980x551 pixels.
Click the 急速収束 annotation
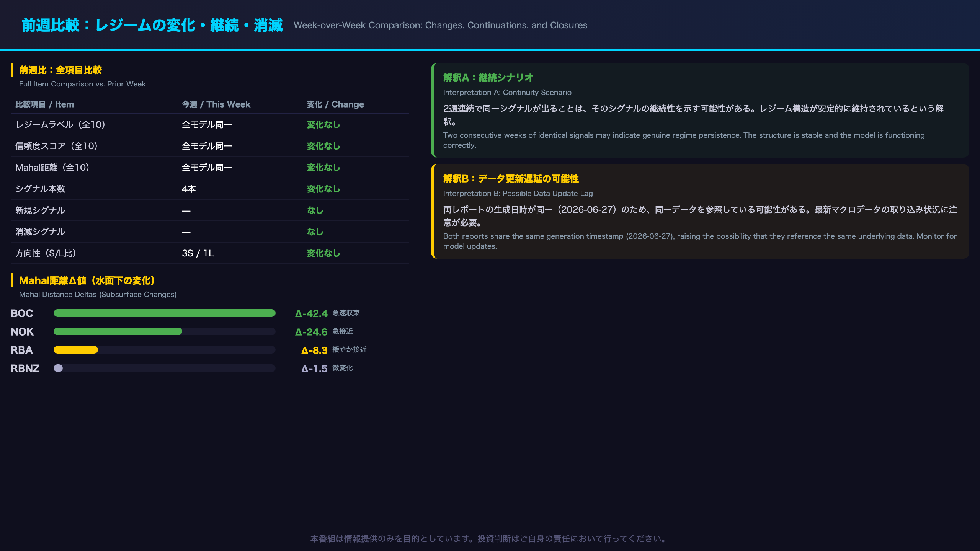click(346, 313)
